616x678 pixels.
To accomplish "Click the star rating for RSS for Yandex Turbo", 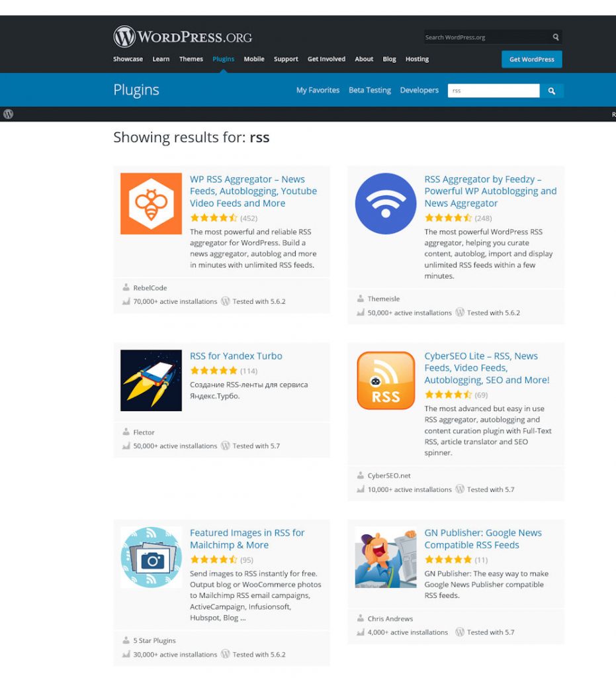I will [214, 371].
